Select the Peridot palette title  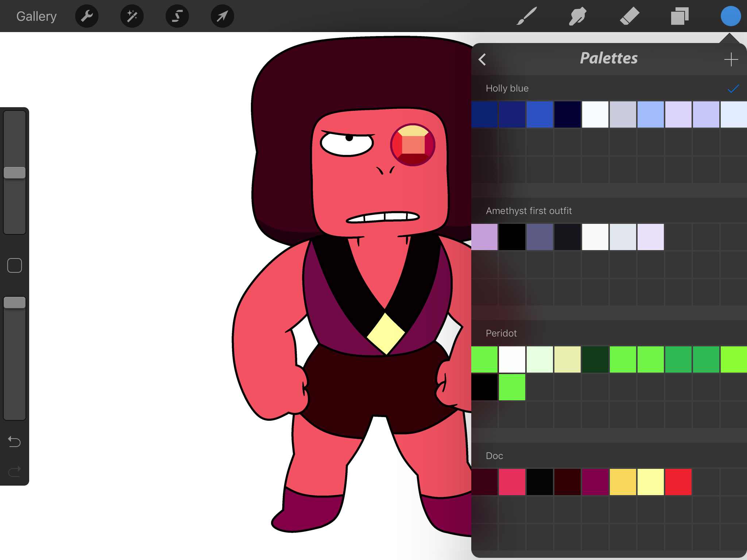(501, 333)
